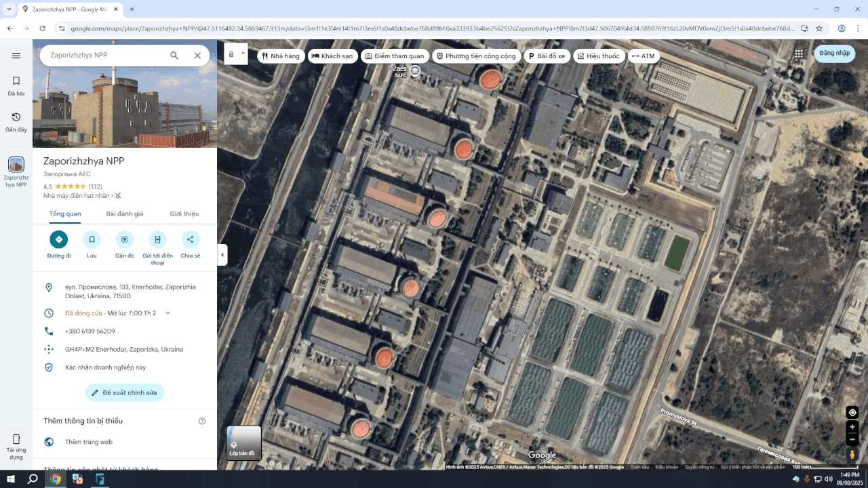
Task: Click the Lưu bookmark icon
Action: pos(92,239)
